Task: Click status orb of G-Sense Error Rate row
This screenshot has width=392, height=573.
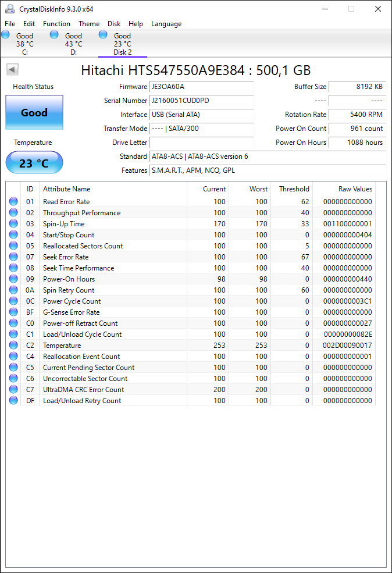Action: 13,312
